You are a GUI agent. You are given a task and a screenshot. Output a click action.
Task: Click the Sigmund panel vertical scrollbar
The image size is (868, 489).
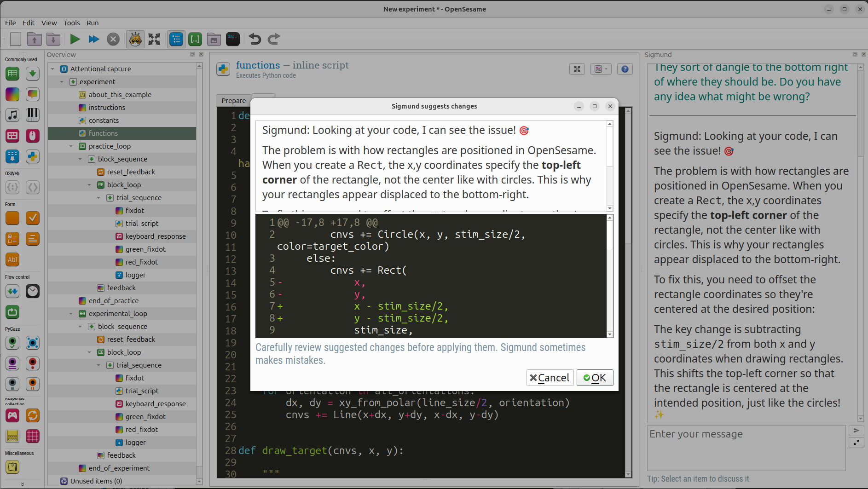(861, 242)
